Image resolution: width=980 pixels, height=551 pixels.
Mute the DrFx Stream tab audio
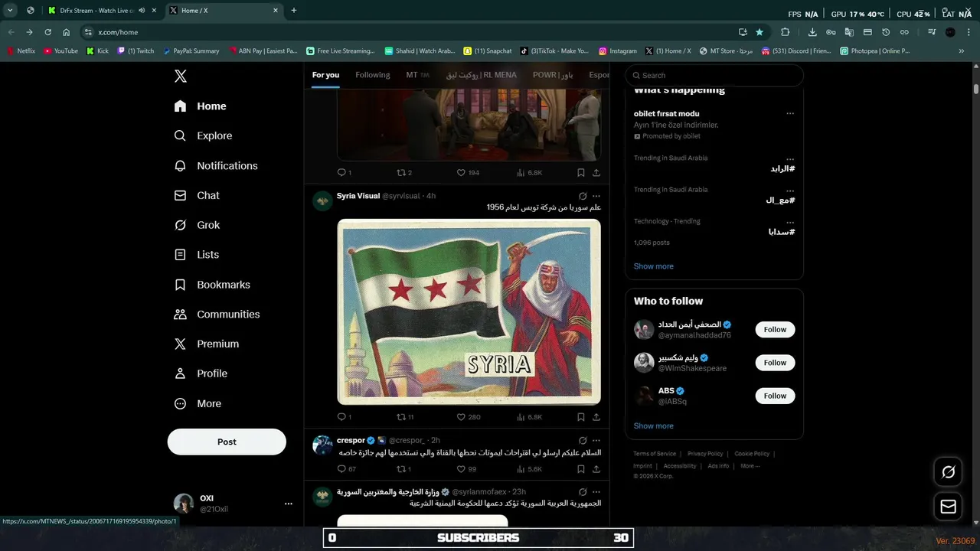click(x=142, y=11)
